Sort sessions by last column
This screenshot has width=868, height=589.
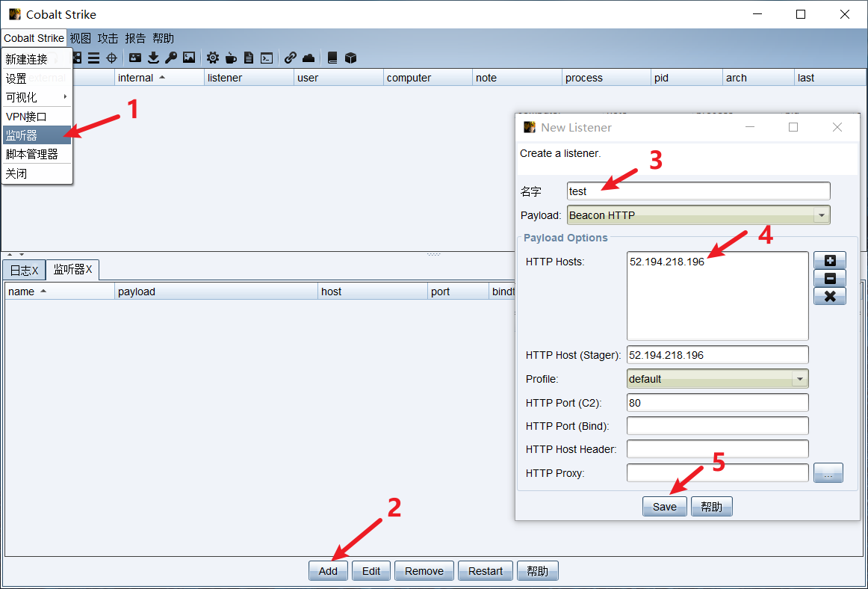pyautogui.click(x=831, y=78)
